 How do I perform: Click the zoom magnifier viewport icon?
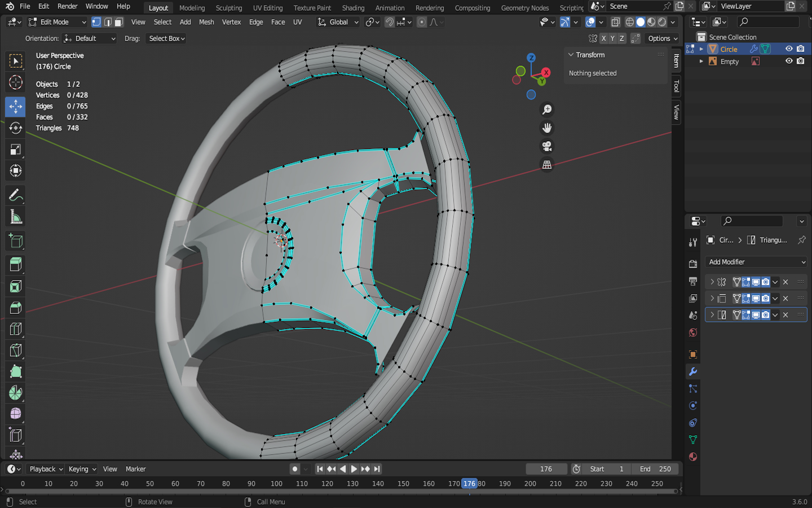click(x=546, y=110)
